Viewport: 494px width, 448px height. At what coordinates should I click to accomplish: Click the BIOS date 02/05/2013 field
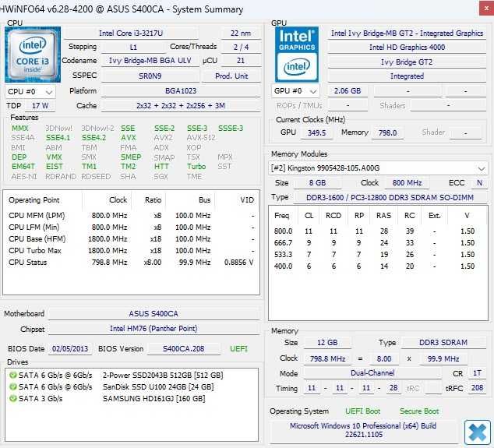(x=70, y=349)
